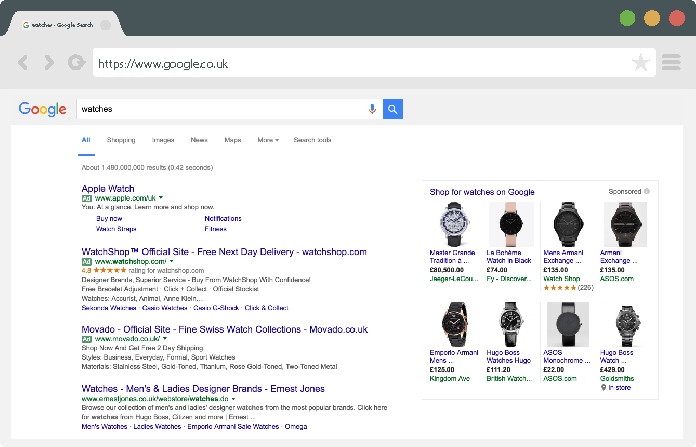Viewport: 696px width, 447px height.
Task: Open the sponsored info icon
Action: pyautogui.click(x=647, y=191)
